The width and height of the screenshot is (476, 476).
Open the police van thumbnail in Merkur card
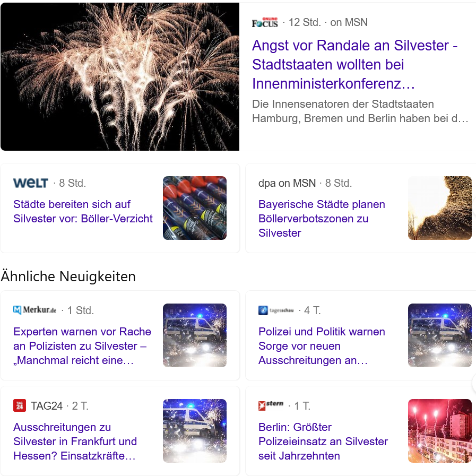click(x=195, y=335)
